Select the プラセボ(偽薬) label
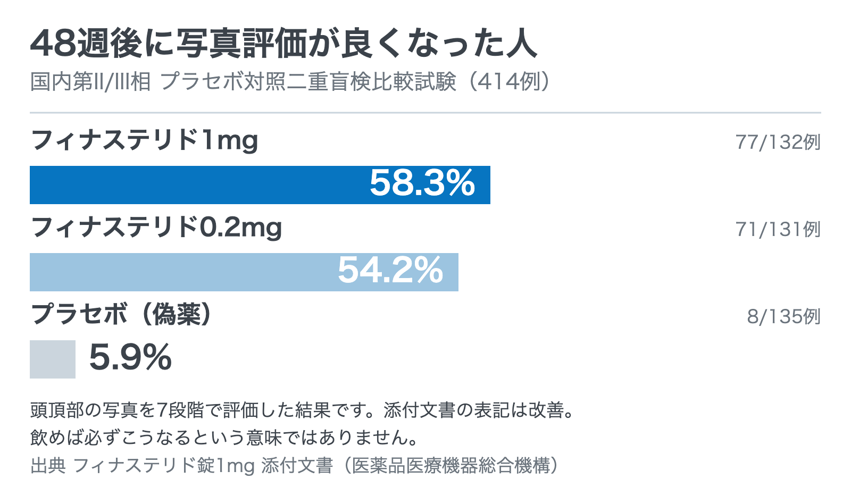 point(122,315)
